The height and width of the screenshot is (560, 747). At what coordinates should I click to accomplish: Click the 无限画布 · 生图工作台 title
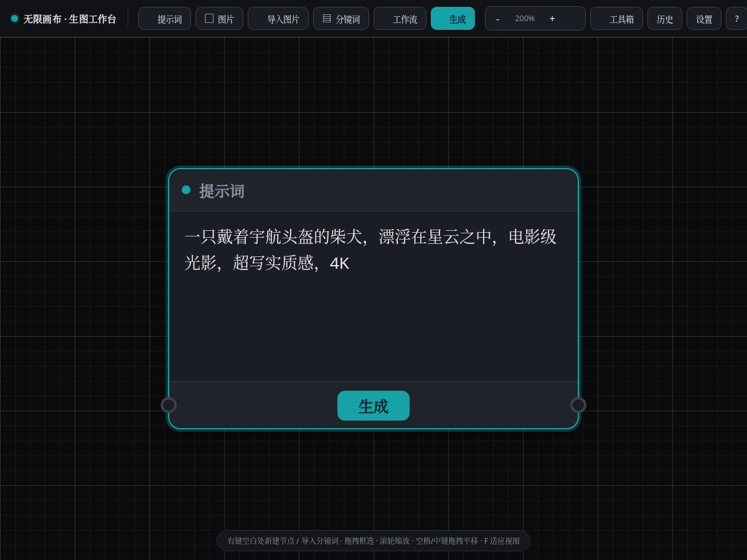[70, 19]
